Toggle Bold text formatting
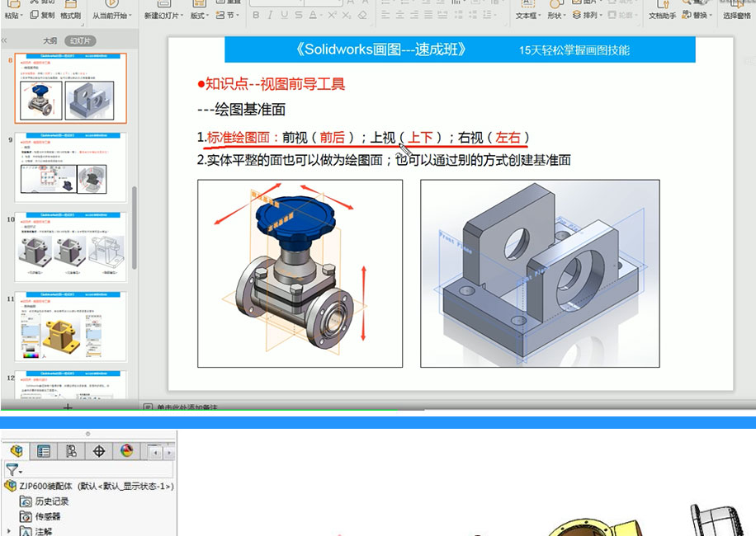The image size is (756, 536). pos(256,15)
